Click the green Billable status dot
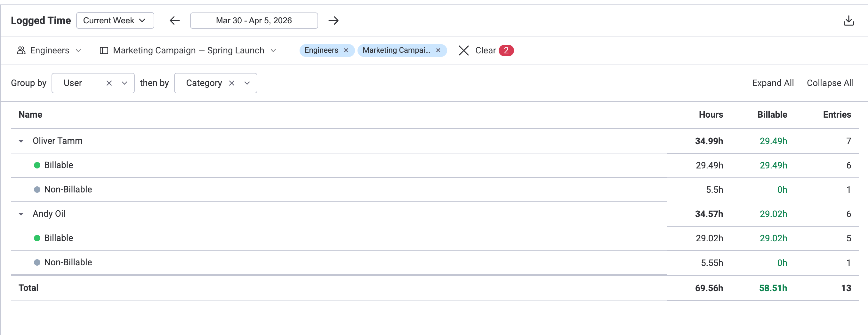The height and width of the screenshot is (335, 868). pyautogui.click(x=37, y=165)
